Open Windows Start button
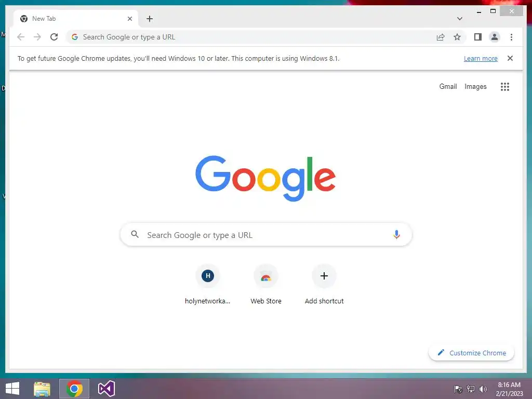The height and width of the screenshot is (399, 532). pos(12,389)
